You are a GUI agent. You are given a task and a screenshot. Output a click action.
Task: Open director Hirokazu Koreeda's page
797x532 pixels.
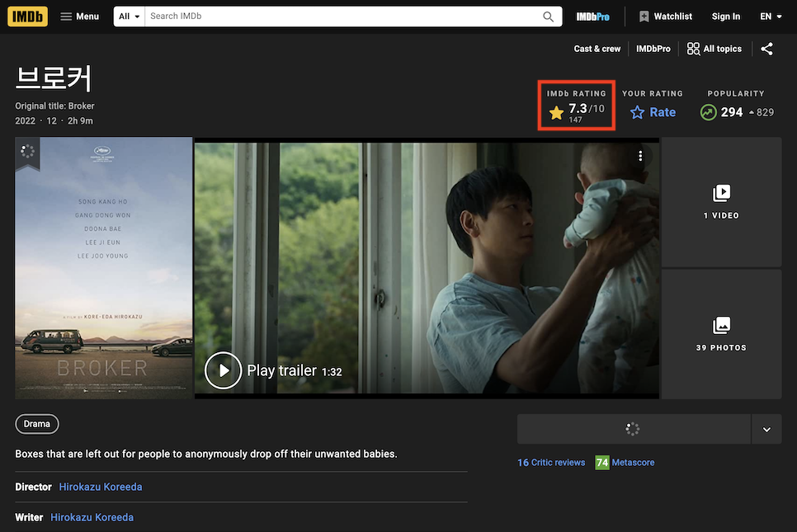101,487
